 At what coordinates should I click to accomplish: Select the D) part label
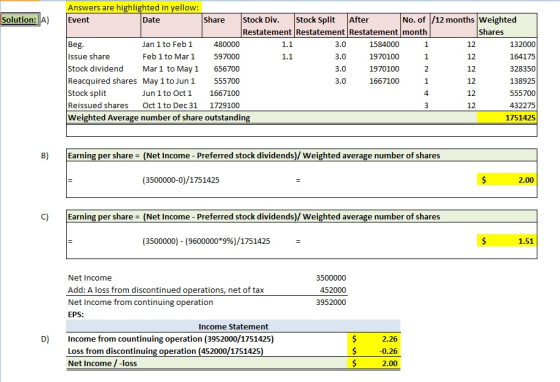pos(45,339)
